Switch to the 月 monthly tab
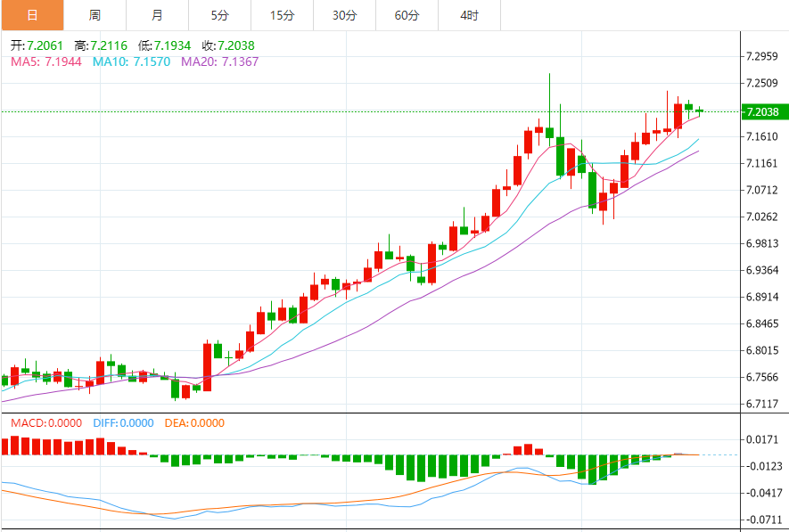The height and width of the screenshot is (532, 789). pyautogui.click(x=157, y=15)
